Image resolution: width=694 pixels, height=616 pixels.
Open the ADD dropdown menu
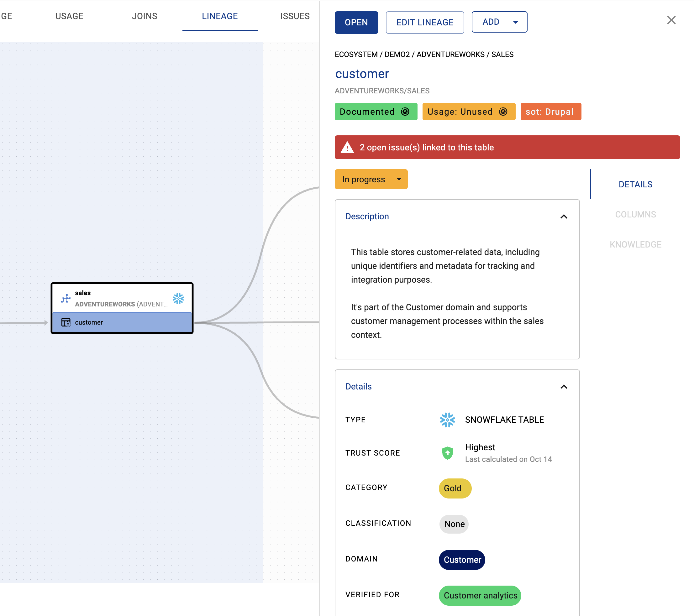click(x=499, y=22)
